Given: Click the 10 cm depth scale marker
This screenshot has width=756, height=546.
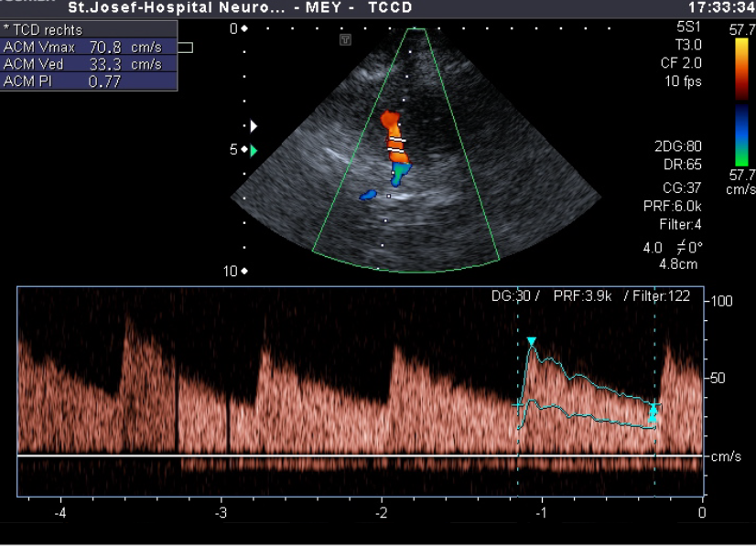Looking at the screenshot, I should [x=235, y=272].
